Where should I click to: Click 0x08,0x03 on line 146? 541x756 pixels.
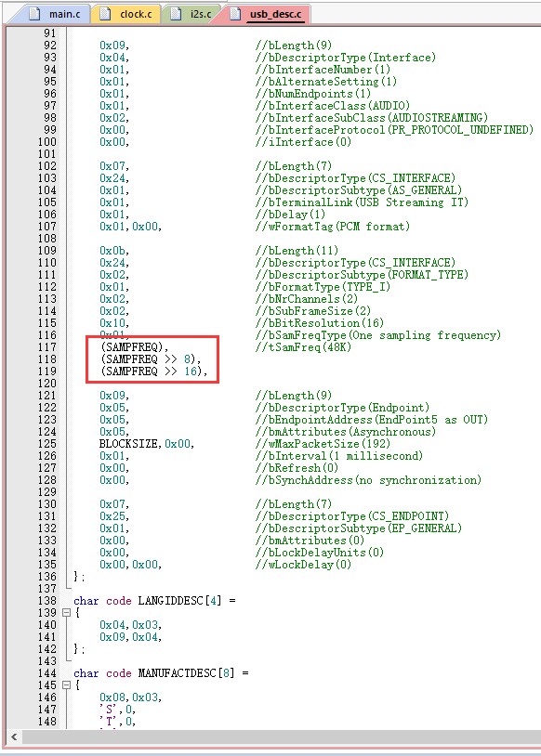(x=130, y=697)
